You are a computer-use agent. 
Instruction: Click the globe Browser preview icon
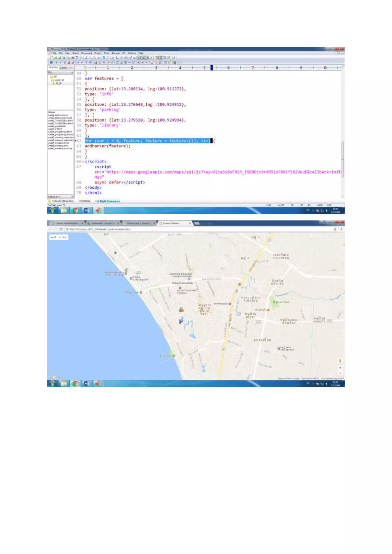(x=51, y=62)
